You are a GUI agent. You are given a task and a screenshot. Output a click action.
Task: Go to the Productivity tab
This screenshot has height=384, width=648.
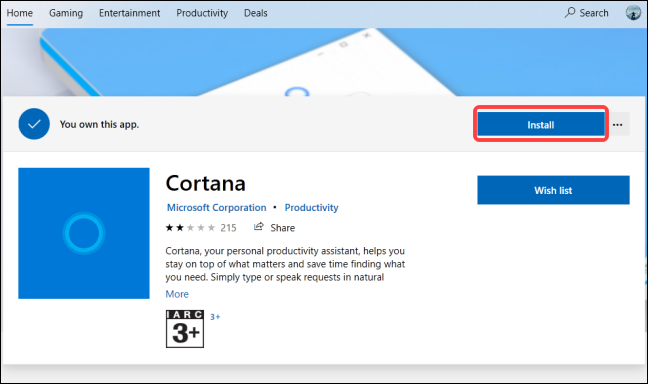[x=202, y=13]
